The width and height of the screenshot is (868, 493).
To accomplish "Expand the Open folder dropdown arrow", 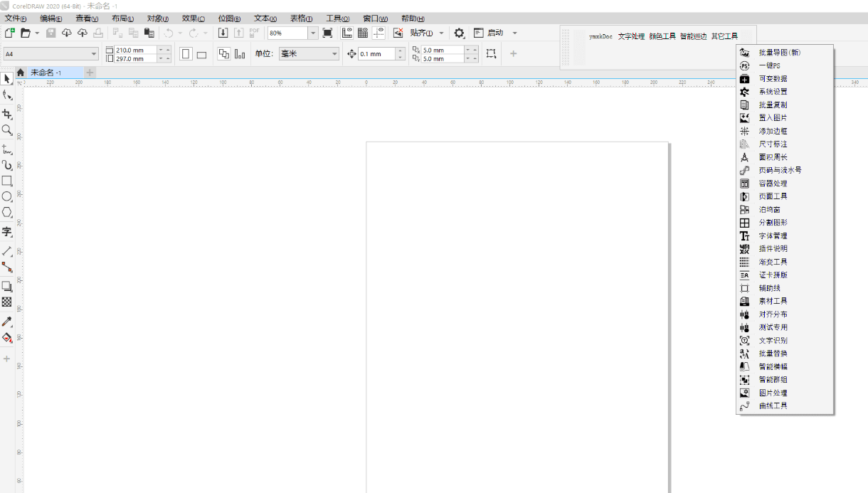I will 37,33.
